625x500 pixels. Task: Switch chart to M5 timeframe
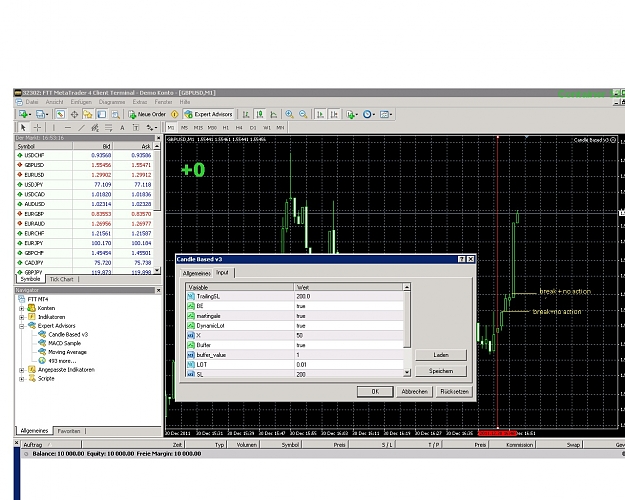pyautogui.click(x=185, y=128)
